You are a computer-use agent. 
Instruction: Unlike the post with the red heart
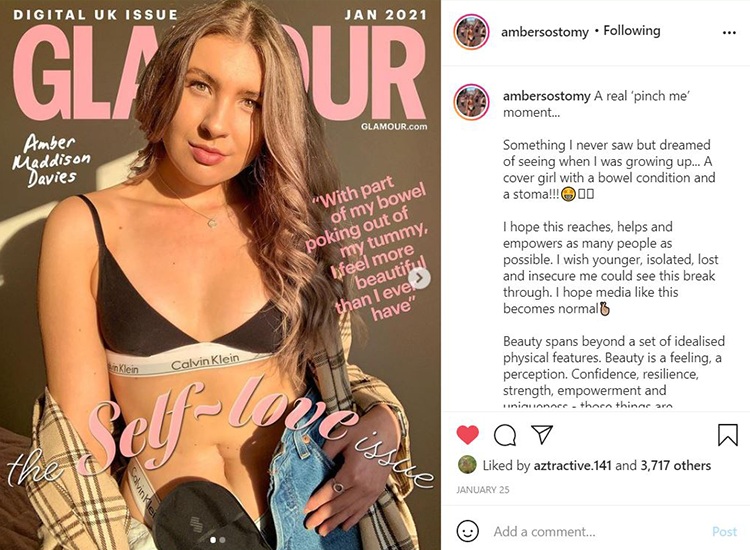467,435
